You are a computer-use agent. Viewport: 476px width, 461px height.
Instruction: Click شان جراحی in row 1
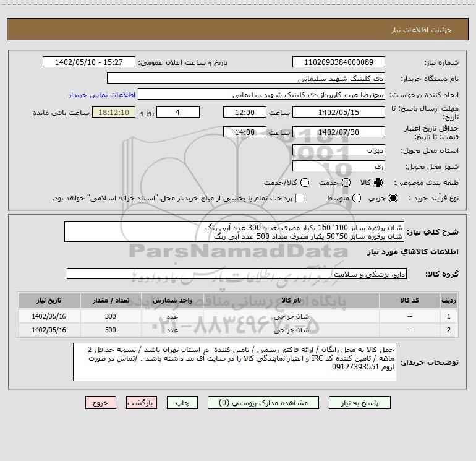[291, 316]
